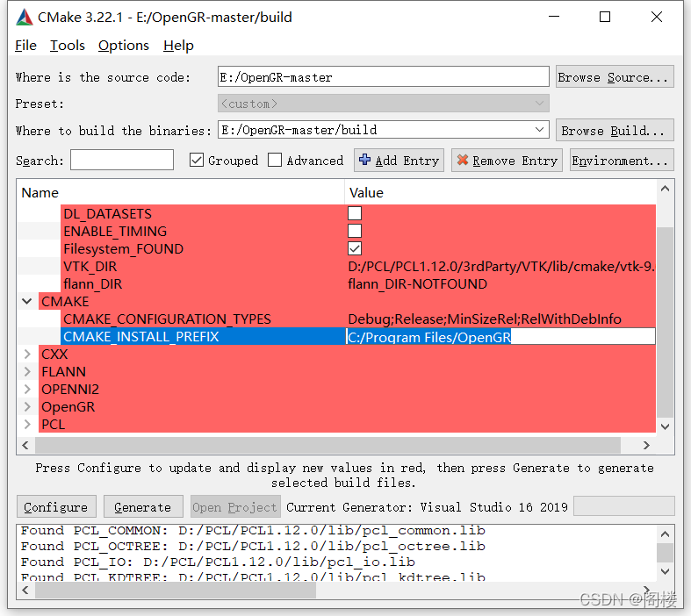Open the File menu
The height and width of the screenshot is (616, 691).
pos(25,46)
